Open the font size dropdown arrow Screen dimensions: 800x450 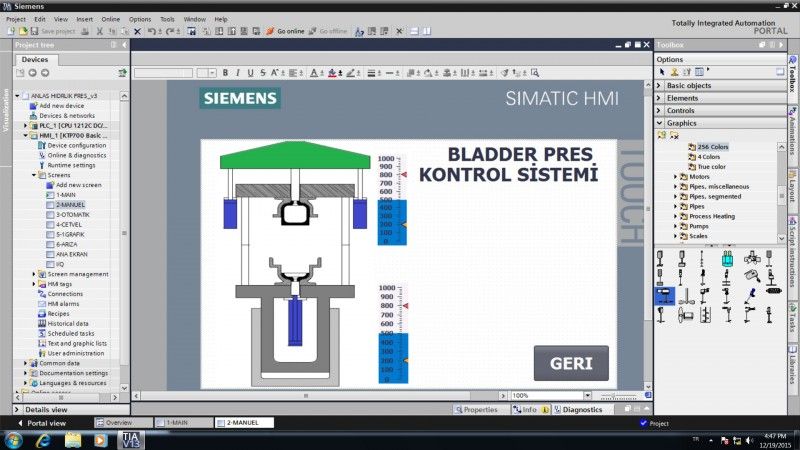tap(212, 73)
